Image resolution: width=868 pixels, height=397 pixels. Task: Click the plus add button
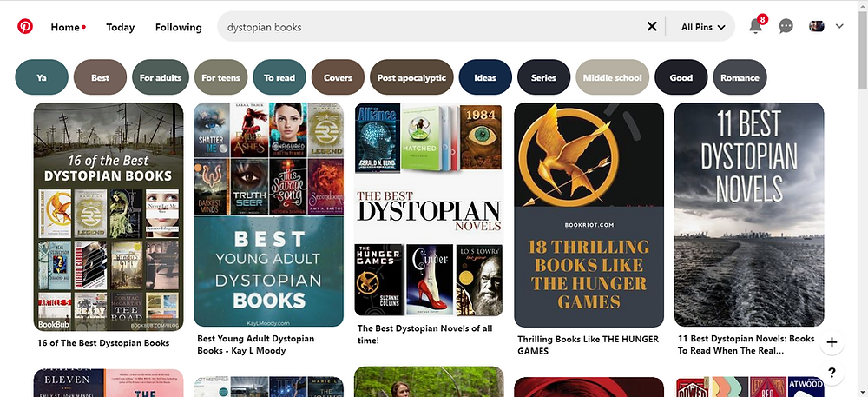(832, 342)
